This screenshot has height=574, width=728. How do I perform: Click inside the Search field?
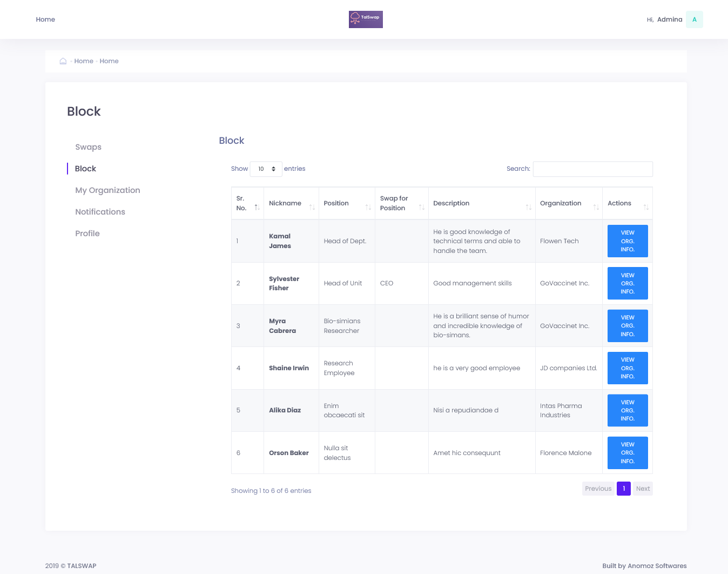592,169
